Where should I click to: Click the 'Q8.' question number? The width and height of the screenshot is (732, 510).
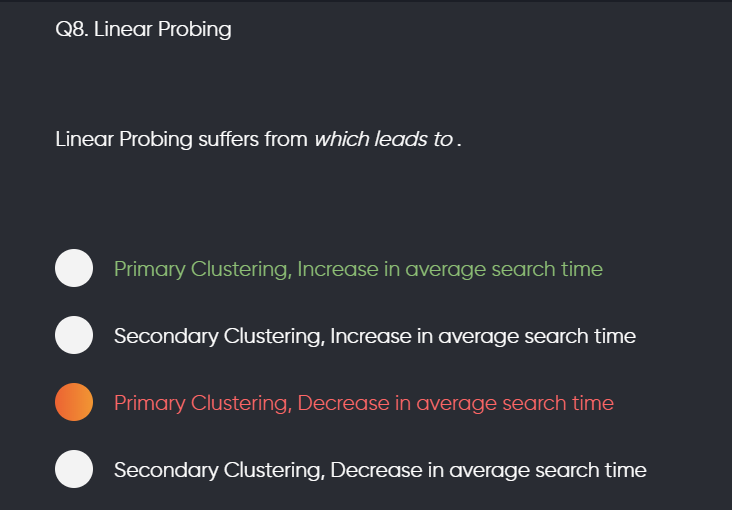tap(71, 29)
